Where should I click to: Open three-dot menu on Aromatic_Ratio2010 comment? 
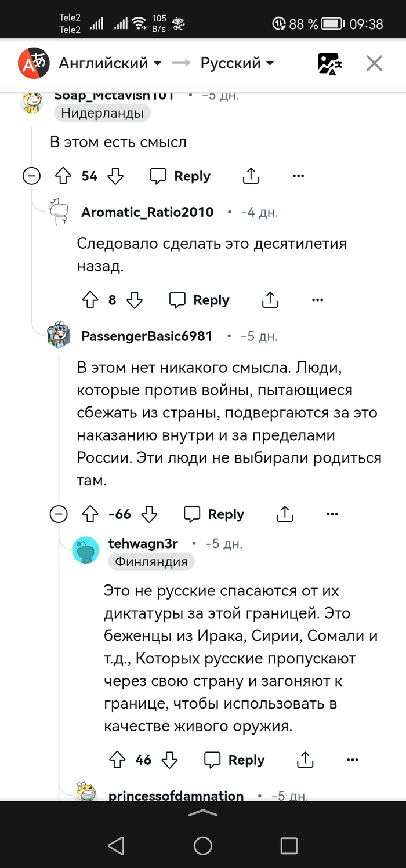317,300
